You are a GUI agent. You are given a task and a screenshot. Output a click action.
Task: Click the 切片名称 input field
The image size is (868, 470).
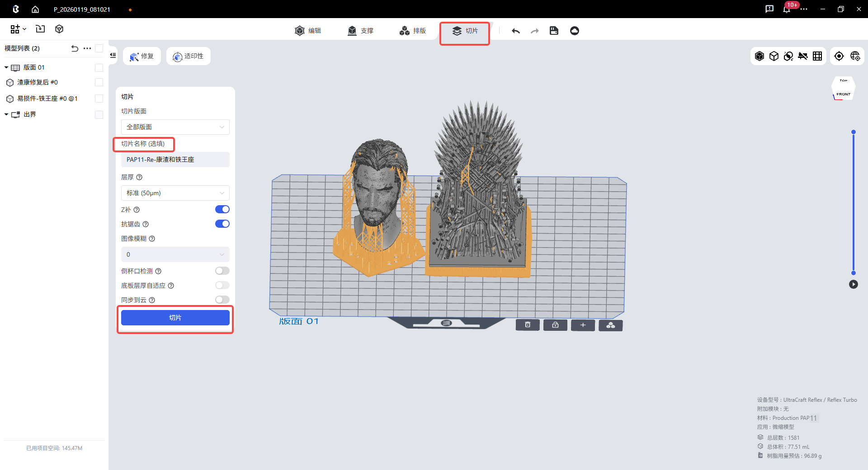(x=175, y=160)
